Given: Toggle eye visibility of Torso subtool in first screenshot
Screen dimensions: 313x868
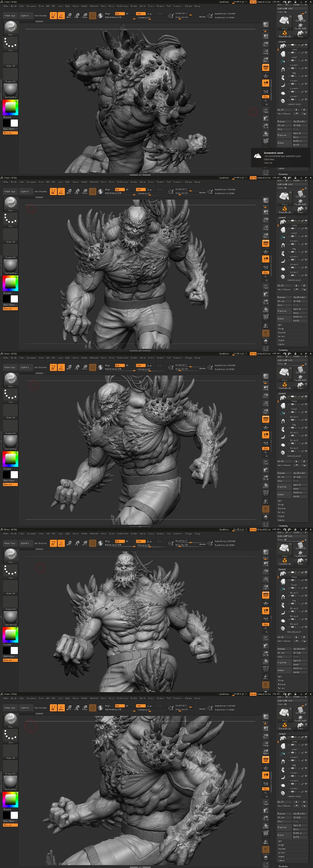Looking at the screenshot, I should pyautogui.click(x=306, y=45).
